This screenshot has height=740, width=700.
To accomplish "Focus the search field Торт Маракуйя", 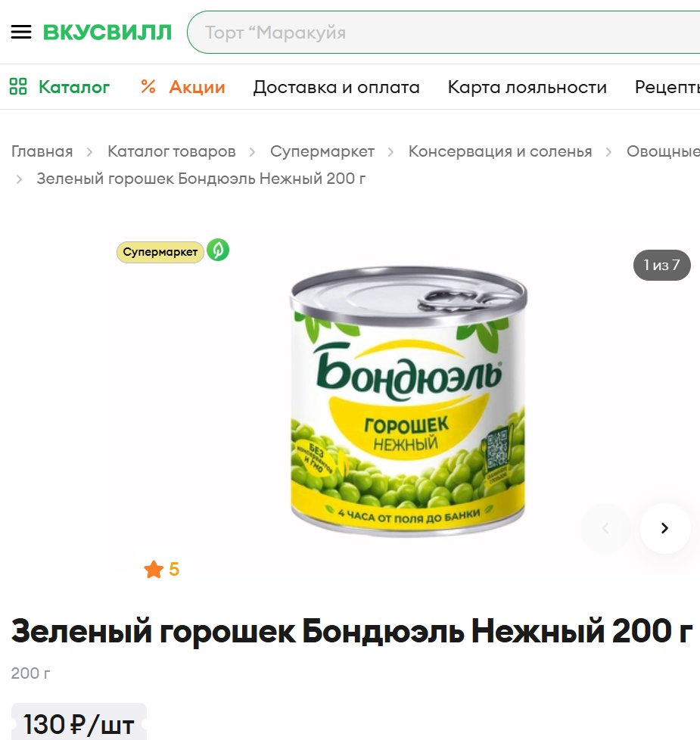I will point(443,32).
